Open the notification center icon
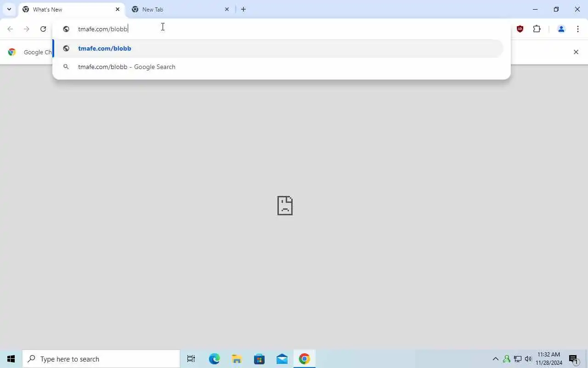This screenshot has width=588, height=368. click(x=573, y=359)
